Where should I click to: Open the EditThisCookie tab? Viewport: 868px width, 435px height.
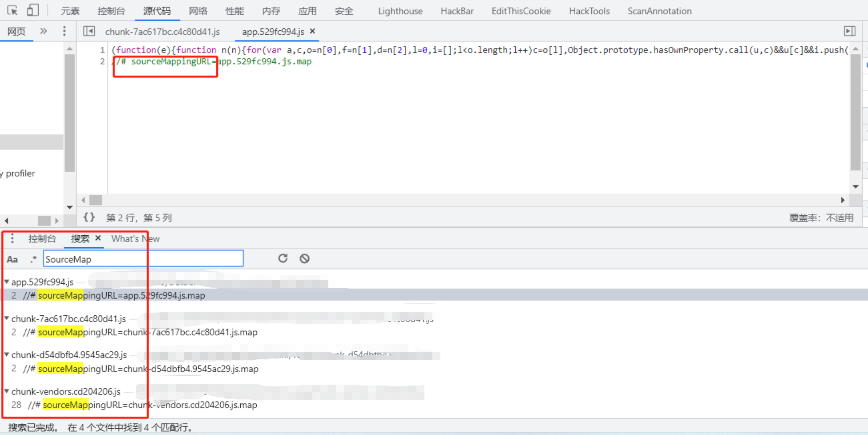point(521,11)
